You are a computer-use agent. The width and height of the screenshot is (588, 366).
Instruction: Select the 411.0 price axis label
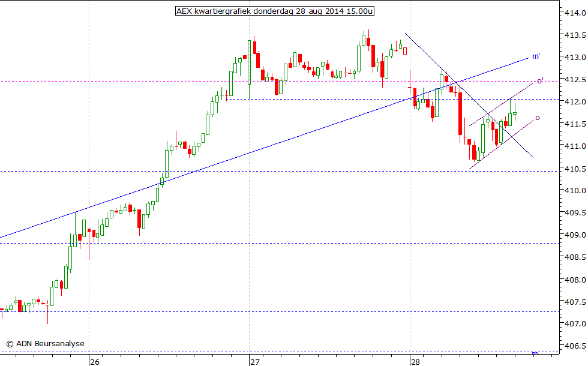pyautogui.click(x=575, y=146)
